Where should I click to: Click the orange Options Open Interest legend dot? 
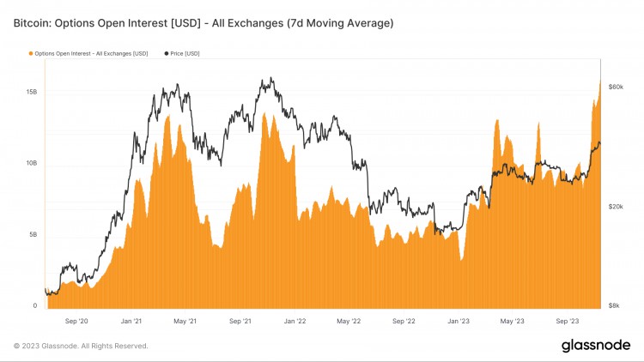pyautogui.click(x=31, y=54)
